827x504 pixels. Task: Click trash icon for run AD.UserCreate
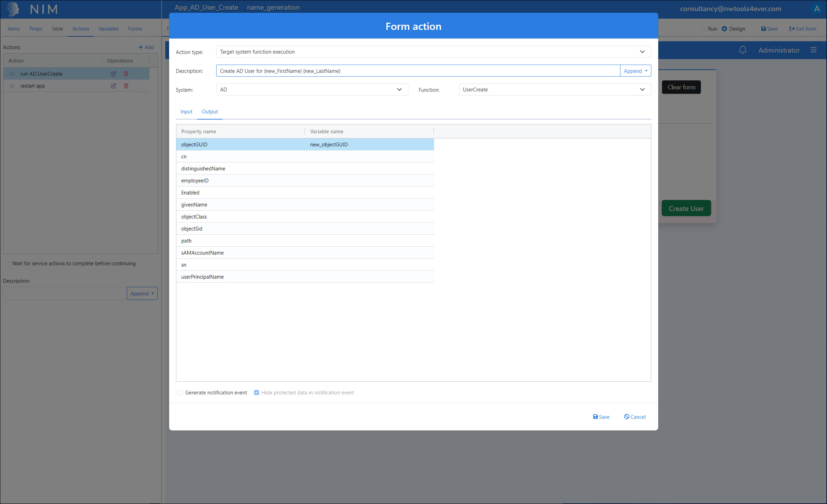point(126,74)
